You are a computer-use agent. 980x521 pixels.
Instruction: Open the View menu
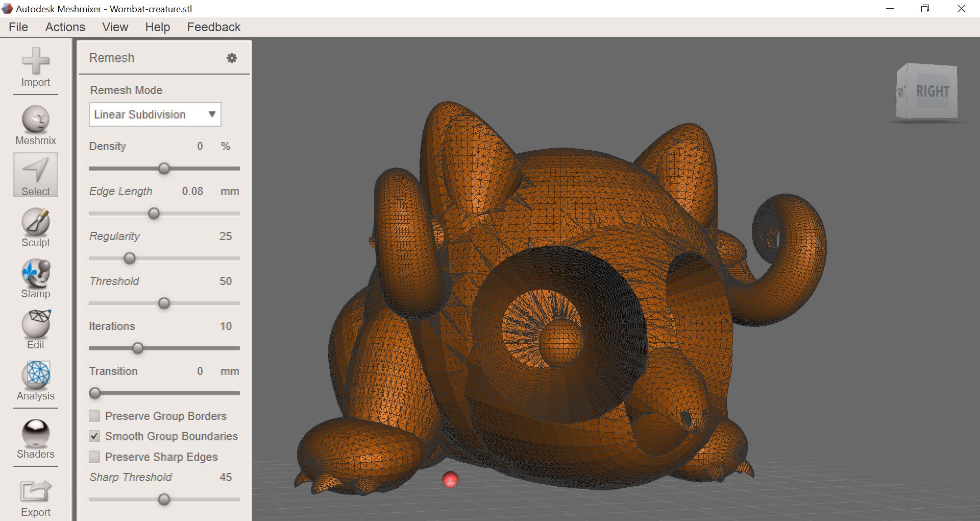pyautogui.click(x=114, y=27)
